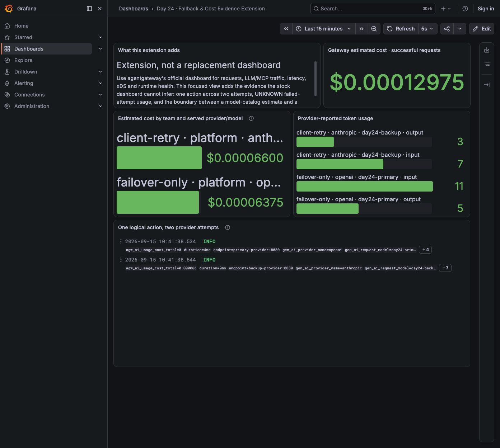Expand the Connections section chevron

[x=101, y=95]
